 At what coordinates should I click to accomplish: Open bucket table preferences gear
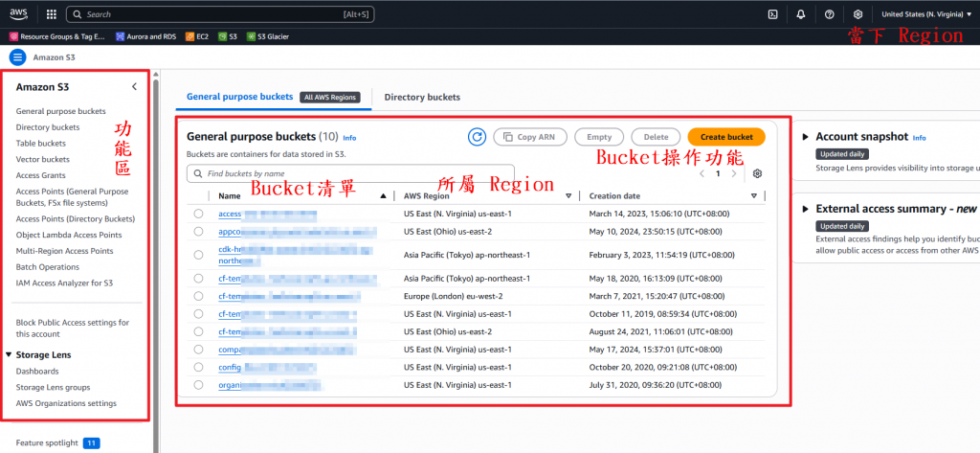[x=758, y=173]
